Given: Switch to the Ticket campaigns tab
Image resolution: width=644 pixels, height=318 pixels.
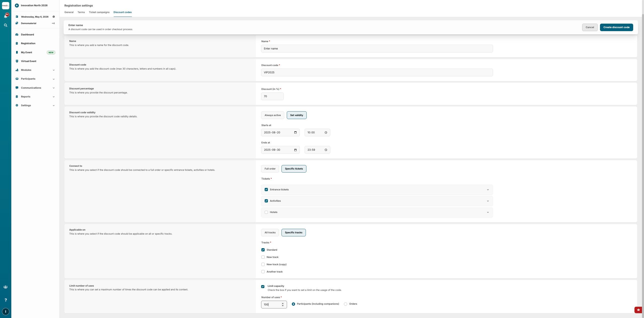Looking at the screenshot, I should [99, 12].
